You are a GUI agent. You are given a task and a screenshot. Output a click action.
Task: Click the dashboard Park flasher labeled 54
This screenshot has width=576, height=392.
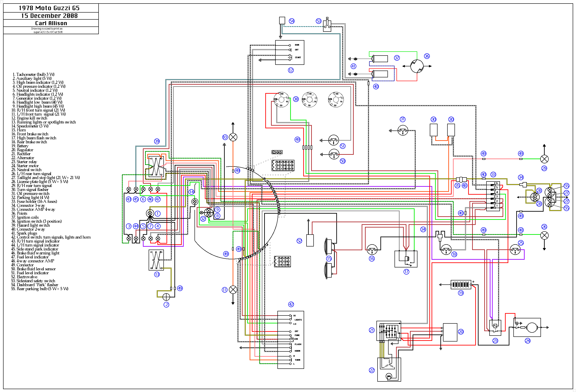pos(282,20)
